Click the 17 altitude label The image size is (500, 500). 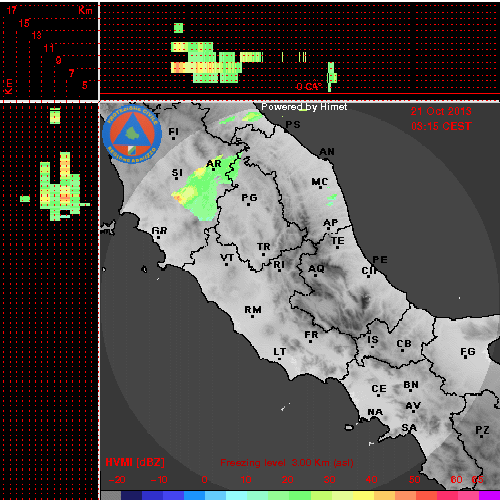[11, 10]
